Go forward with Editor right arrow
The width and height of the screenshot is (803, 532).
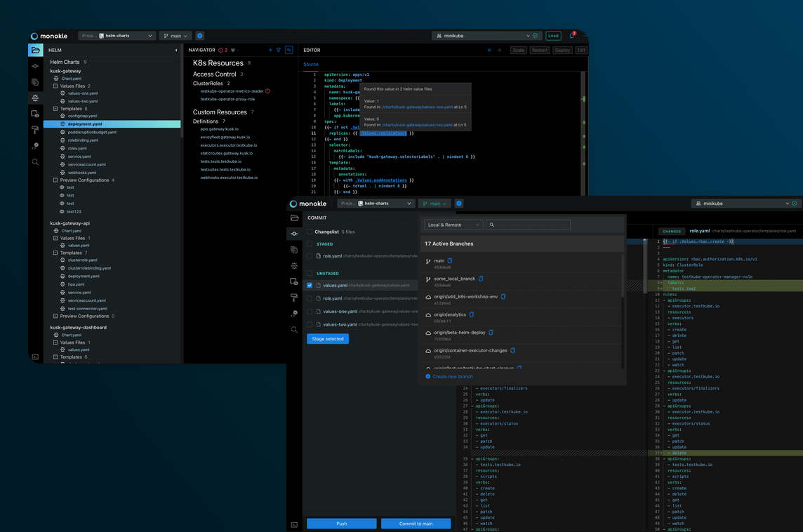point(499,50)
